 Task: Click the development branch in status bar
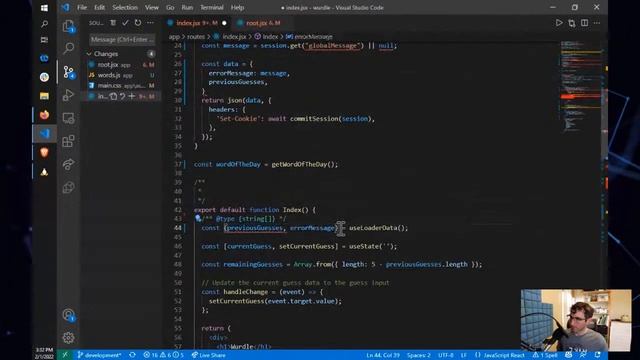[x=99, y=355]
